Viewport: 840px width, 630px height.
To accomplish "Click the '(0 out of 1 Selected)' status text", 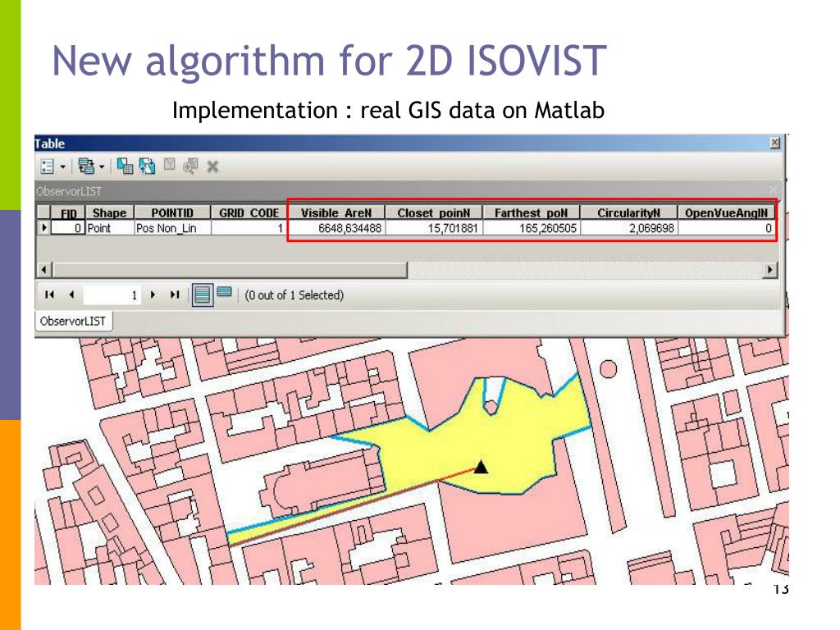I will [x=294, y=295].
